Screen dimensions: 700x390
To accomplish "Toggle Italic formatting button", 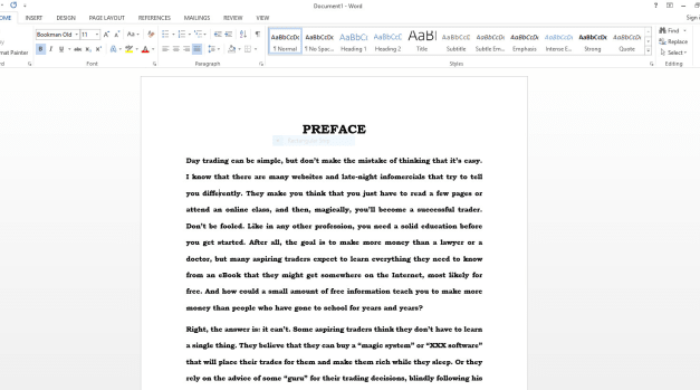I will pyautogui.click(x=51, y=49).
